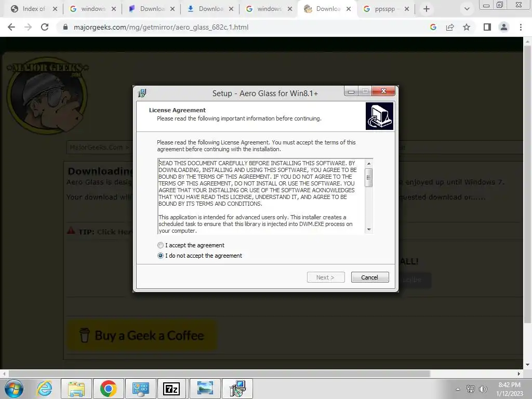The image size is (532, 399).
Task: Close the ppsspp tab
Action: [x=407, y=9]
